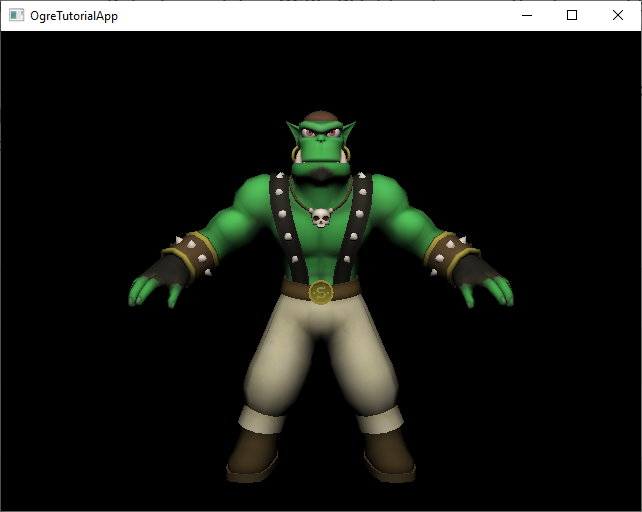This screenshot has height=512, width=642.
Task: Close the OgreTutorialApp window
Action: (x=617, y=16)
